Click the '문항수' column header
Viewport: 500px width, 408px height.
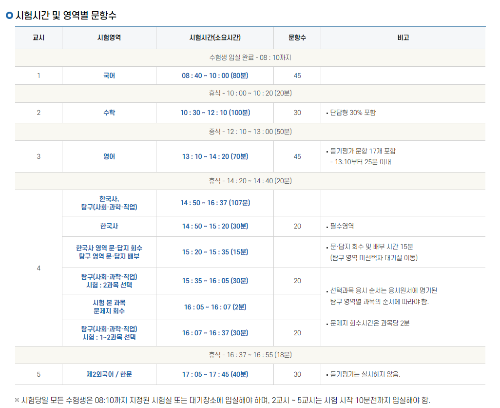297,38
